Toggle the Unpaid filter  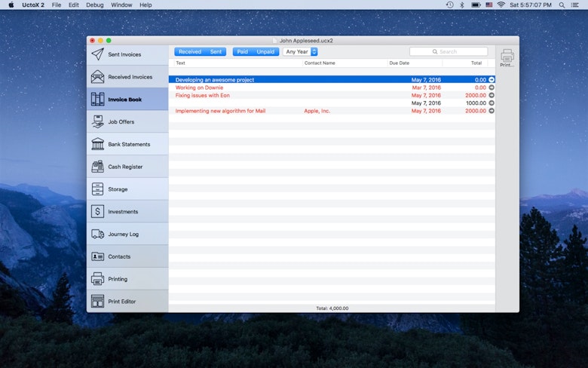(265, 52)
